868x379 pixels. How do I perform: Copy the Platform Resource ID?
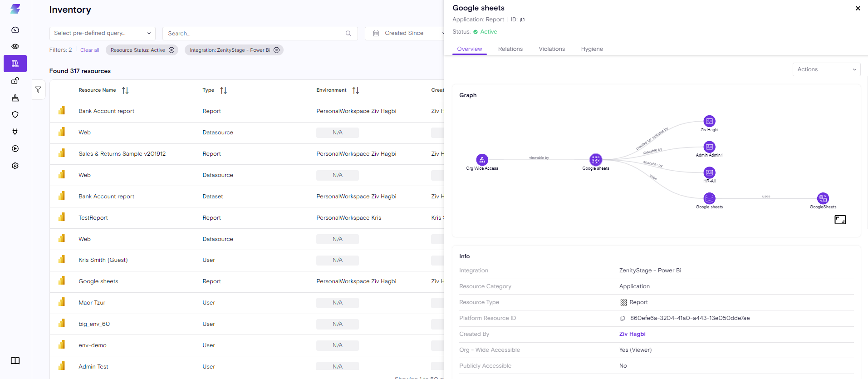point(623,319)
